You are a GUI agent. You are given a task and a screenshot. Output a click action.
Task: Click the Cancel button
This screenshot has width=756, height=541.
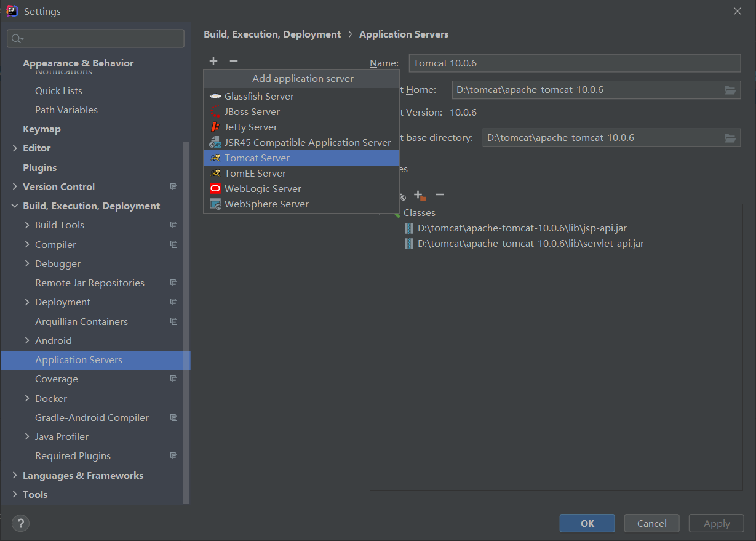pyautogui.click(x=651, y=523)
